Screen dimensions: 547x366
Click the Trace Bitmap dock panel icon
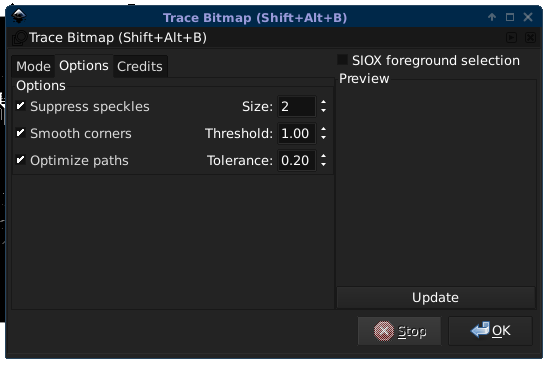point(20,38)
